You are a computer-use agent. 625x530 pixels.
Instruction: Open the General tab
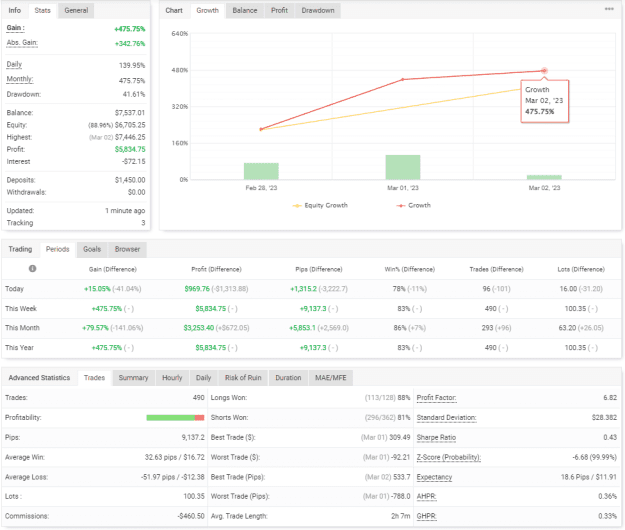click(x=76, y=10)
